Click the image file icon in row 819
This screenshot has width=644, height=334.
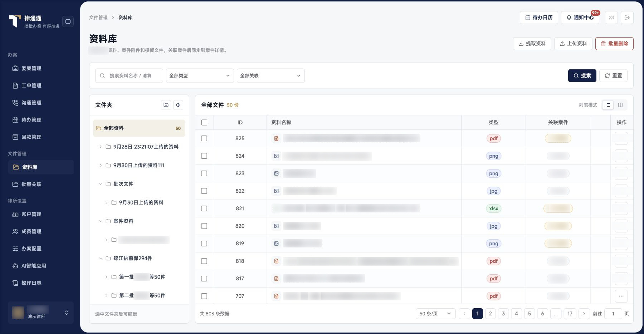click(x=276, y=244)
